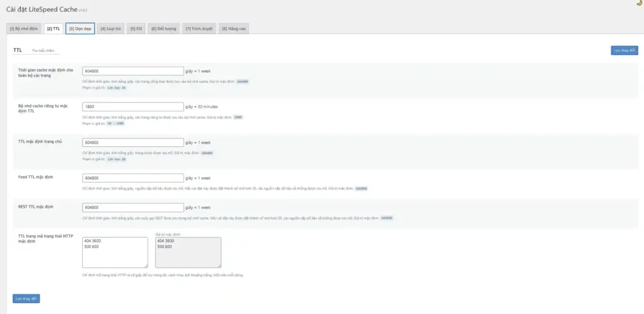Select the [2] TTL tab
Screen dimensions: 644x314
point(53,29)
